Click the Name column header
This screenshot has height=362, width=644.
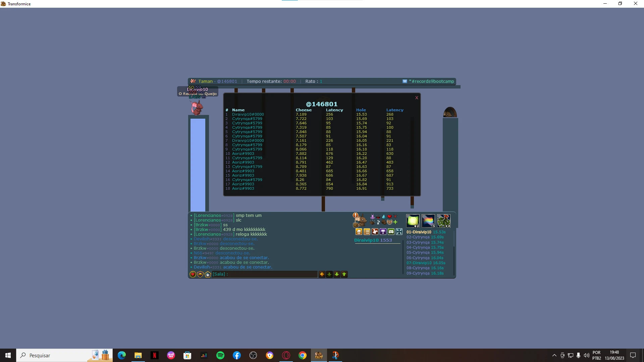pos(238,110)
